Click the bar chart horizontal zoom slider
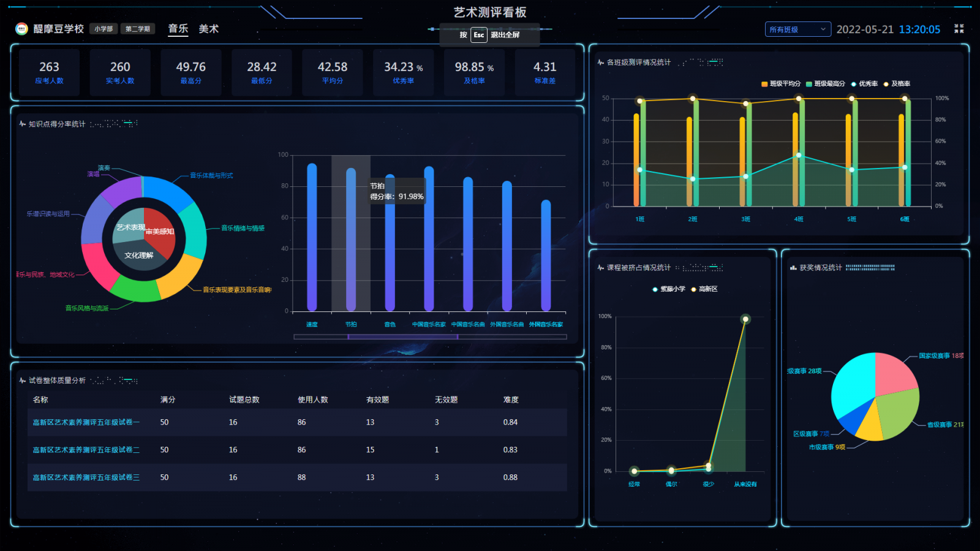Viewport: 980px width, 551px height. [402, 336]
